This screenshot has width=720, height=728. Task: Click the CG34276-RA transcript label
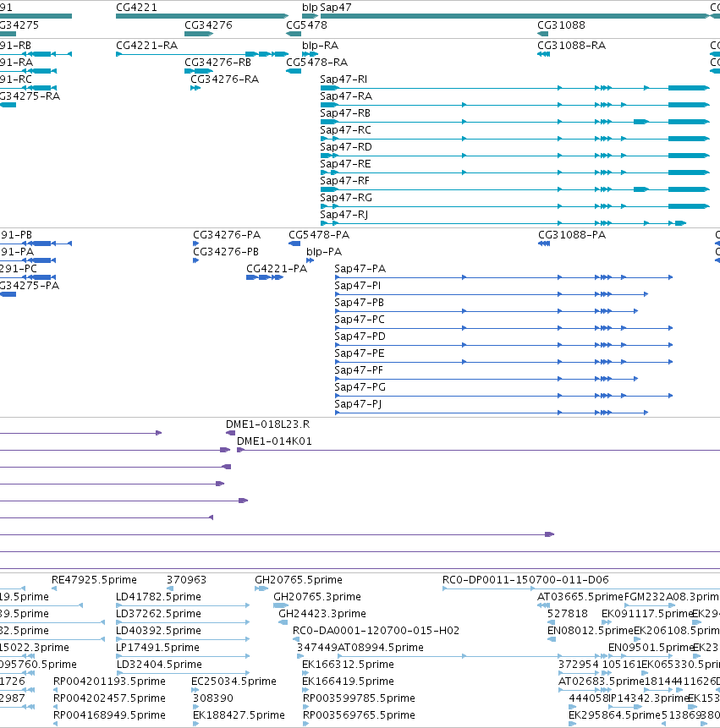tap(224, 79)
